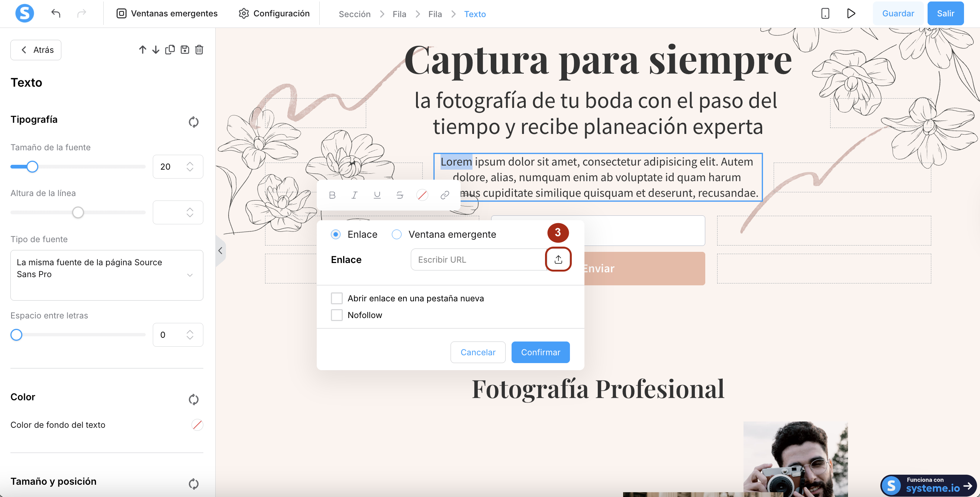This screenshot has width=980, height=497.
Task: Collapse the left sidebar panel arrow
Action: (220, 251)
